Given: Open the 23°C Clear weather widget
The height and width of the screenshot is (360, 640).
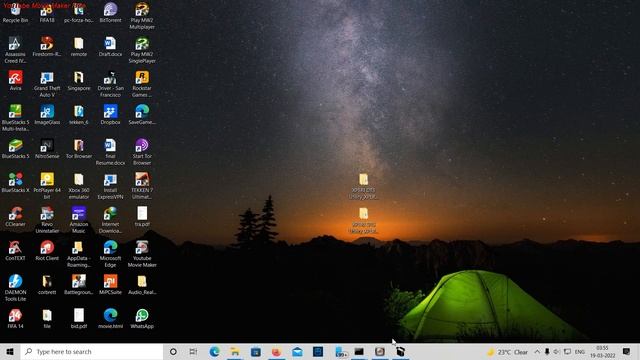Looking at the screenshot, I should [507, 352].
